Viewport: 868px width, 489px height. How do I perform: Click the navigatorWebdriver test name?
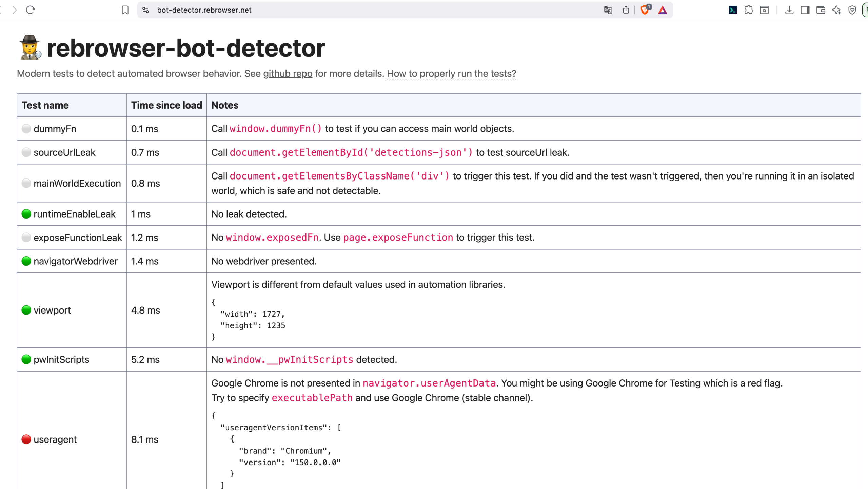[75, 261]
